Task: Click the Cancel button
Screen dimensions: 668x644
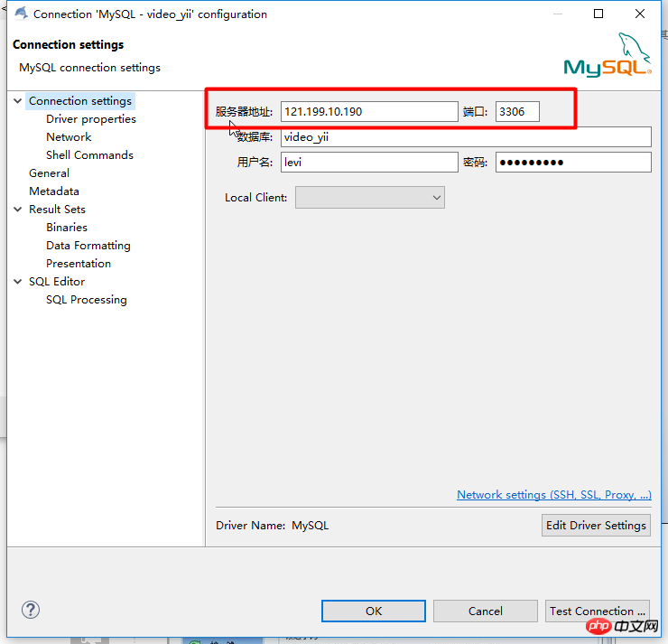Action: 486,611
